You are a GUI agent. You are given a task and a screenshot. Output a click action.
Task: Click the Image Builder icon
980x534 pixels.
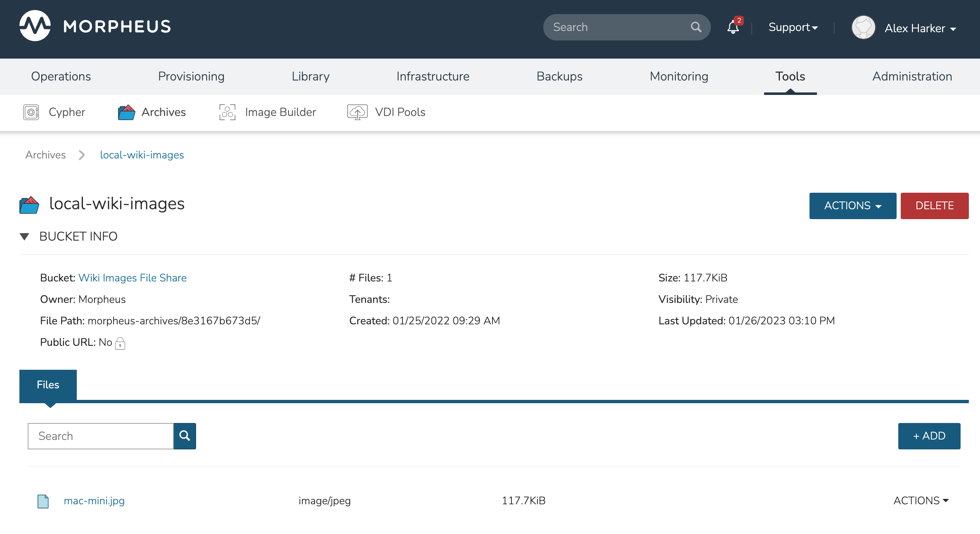tap(227, 112)
